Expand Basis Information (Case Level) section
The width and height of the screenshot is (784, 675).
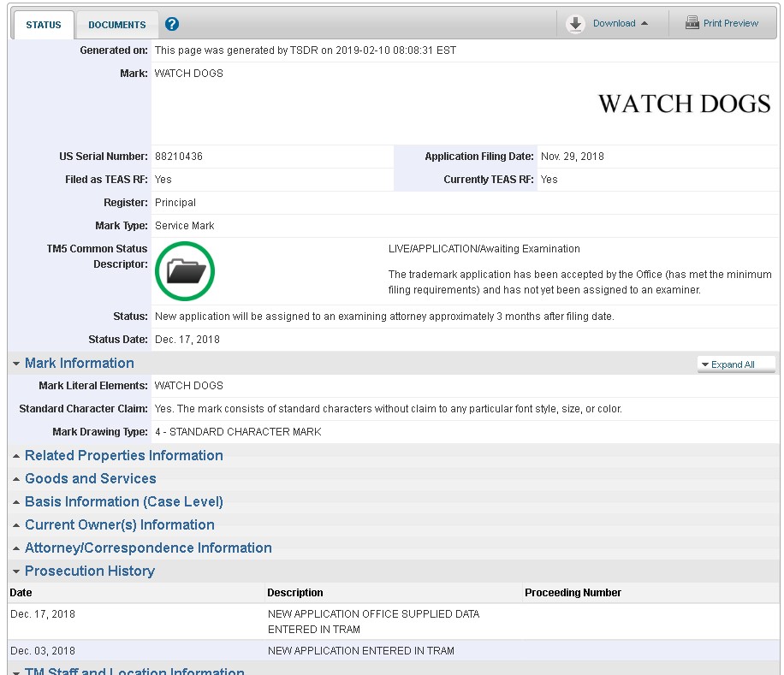123,502
